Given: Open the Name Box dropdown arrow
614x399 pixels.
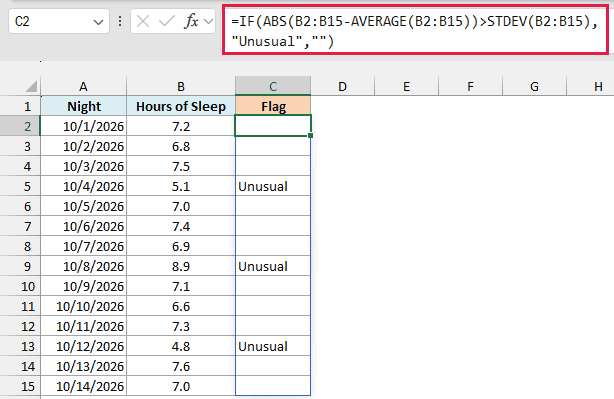Looking at the screenshot, I should (x=98, y=22).
